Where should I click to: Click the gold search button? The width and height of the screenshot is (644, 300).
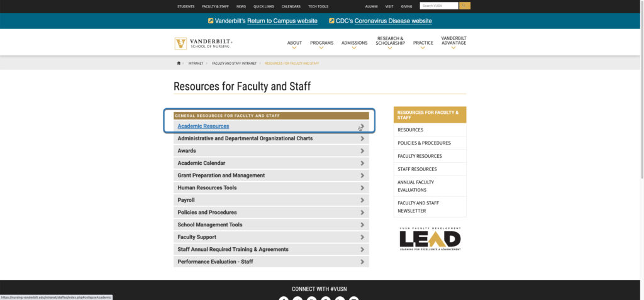[x=465, y=6]
